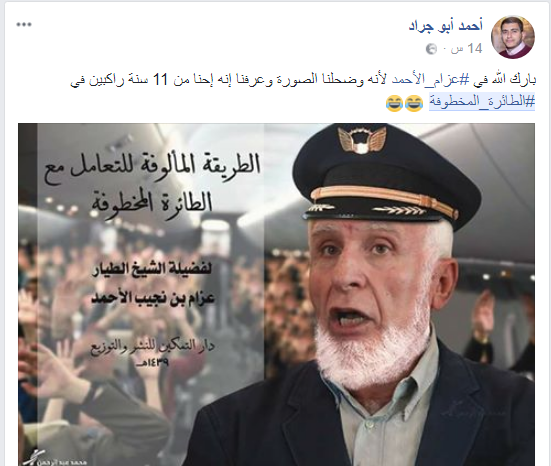The height and width of the screenshot is (466, 551).
Task: Open the attached pilot photo in the viewer
Action: (x=276, y=294)
